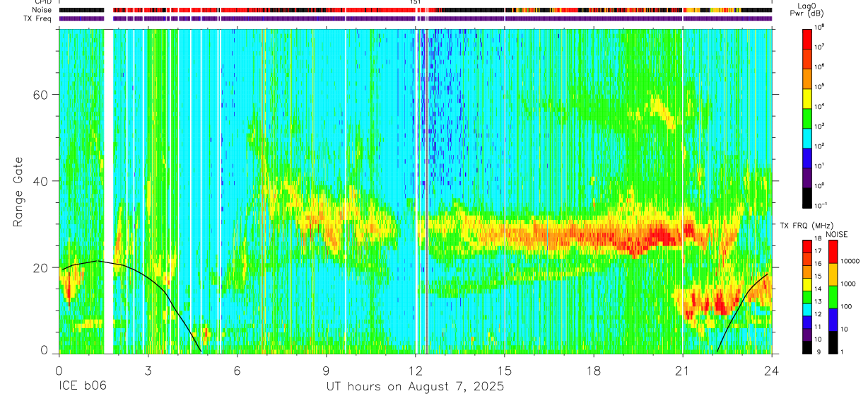Click the 'ICE b06' radar beam label
868x401 pixels.
[x=84, y=387]
